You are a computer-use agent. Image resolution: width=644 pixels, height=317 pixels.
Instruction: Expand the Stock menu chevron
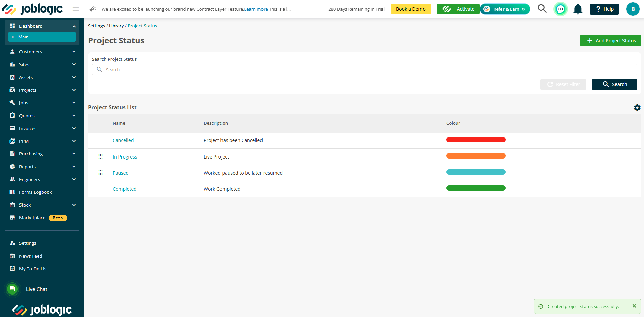[x=74, y=205]
